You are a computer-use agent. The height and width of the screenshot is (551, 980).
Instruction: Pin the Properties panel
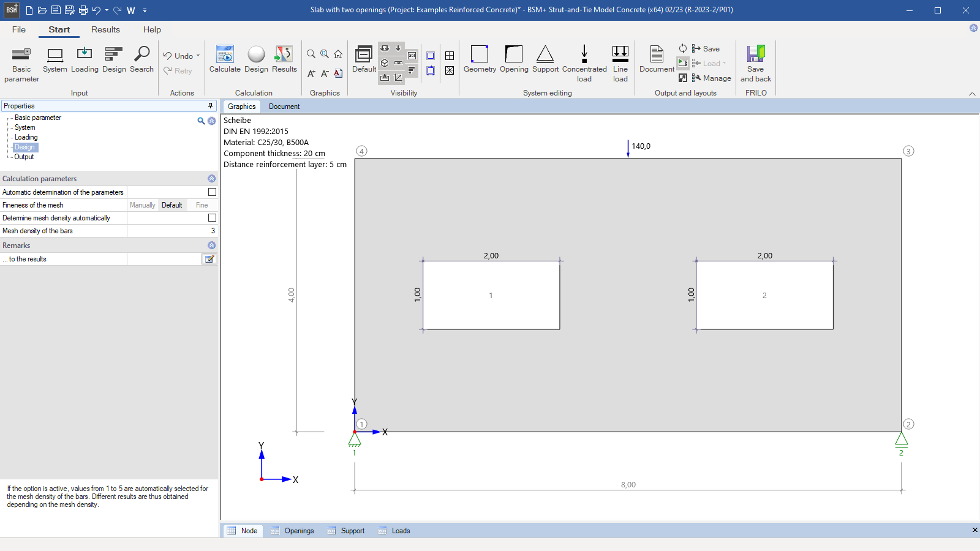[210, 105]
